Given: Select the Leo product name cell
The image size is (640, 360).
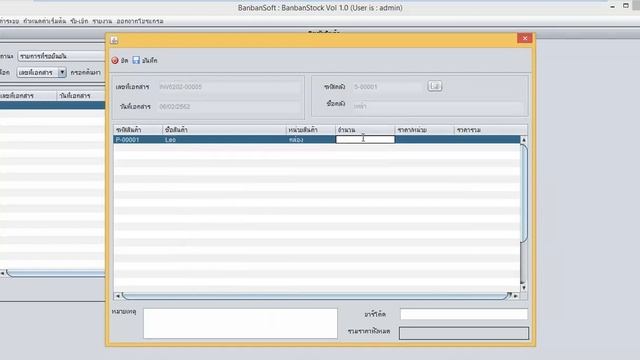Looking at the screenshot, I should 224,140.
